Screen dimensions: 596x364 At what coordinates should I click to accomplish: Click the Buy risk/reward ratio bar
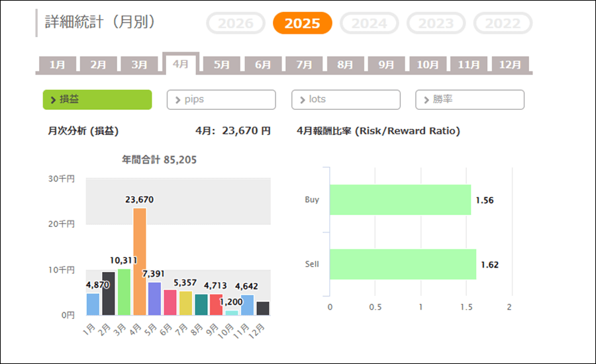pyautogui.click(x=400, y=200)
